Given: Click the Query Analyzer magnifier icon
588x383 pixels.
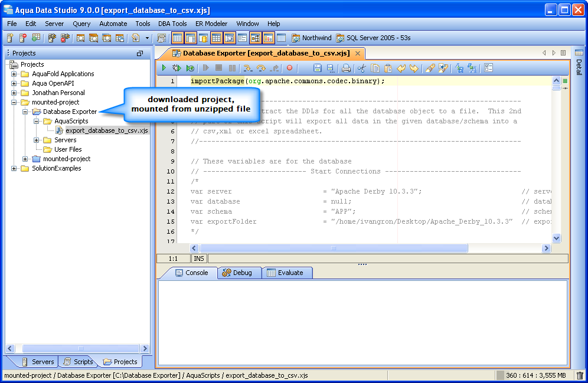Looking at the screenshot, I should coord(80,38).
